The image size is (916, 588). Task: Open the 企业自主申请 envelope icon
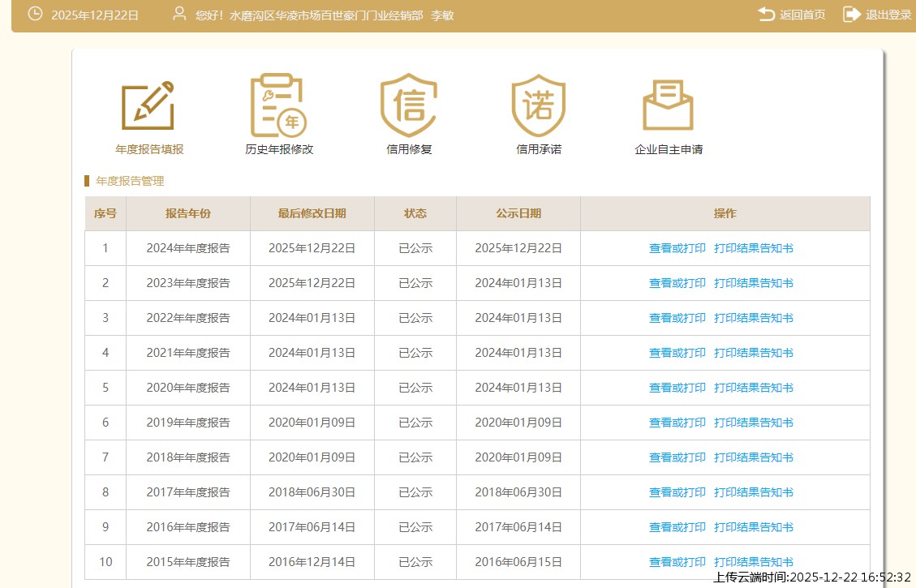668,105
